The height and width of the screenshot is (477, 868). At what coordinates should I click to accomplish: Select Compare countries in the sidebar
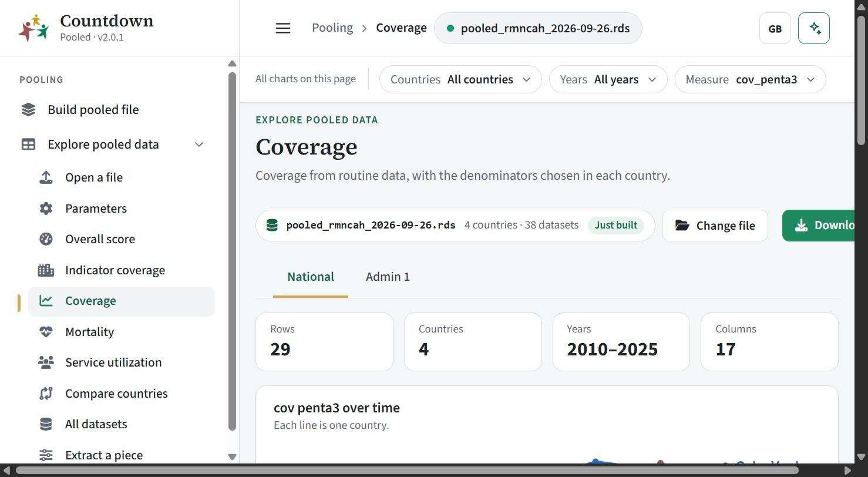(122, 394)
